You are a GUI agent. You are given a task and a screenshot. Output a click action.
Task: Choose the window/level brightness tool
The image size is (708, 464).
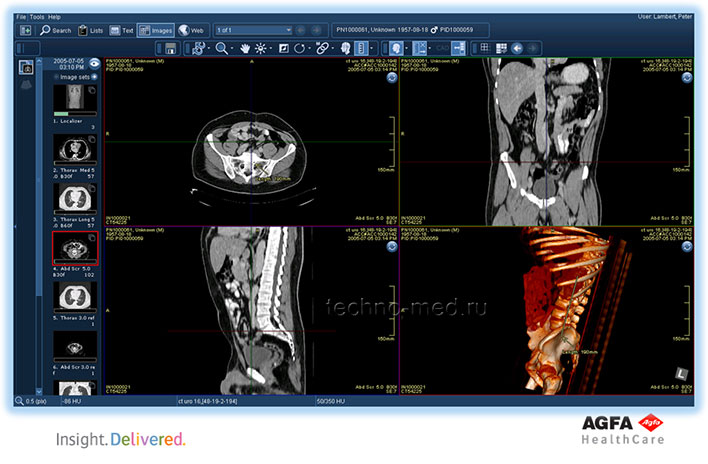(261, 48)
